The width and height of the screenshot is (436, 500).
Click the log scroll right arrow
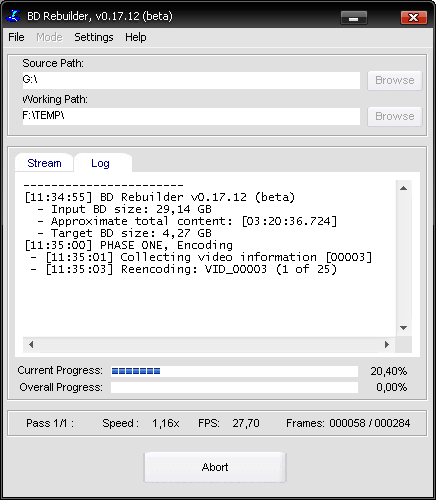pos(387,344)
